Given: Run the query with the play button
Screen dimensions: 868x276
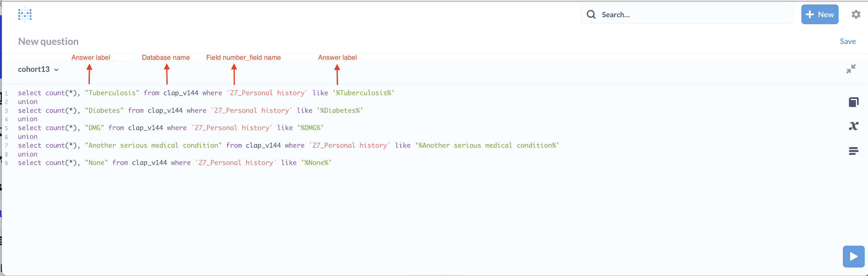Looking at the screenshot, I should pos(853,257).
